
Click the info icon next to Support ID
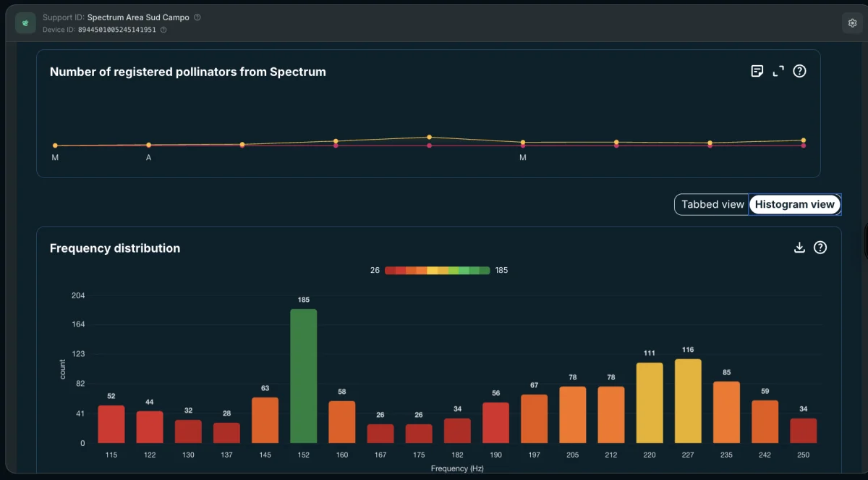click(x=197, y=17)
